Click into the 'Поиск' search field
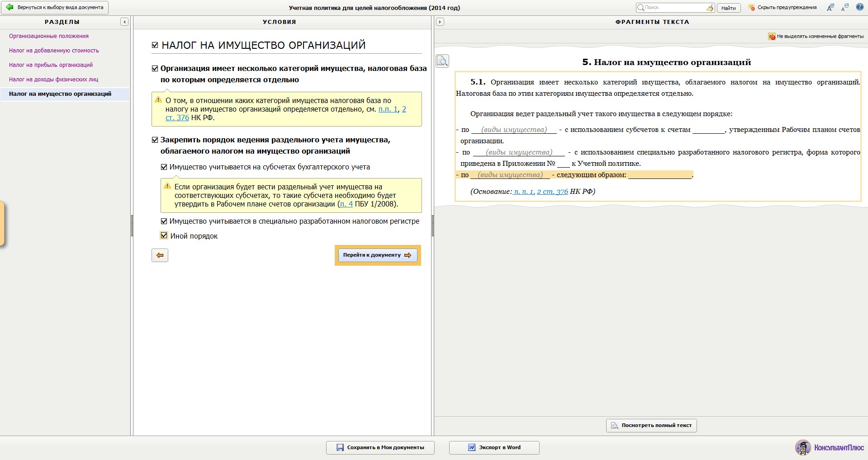The image size is (868, 460). (673, 7)
